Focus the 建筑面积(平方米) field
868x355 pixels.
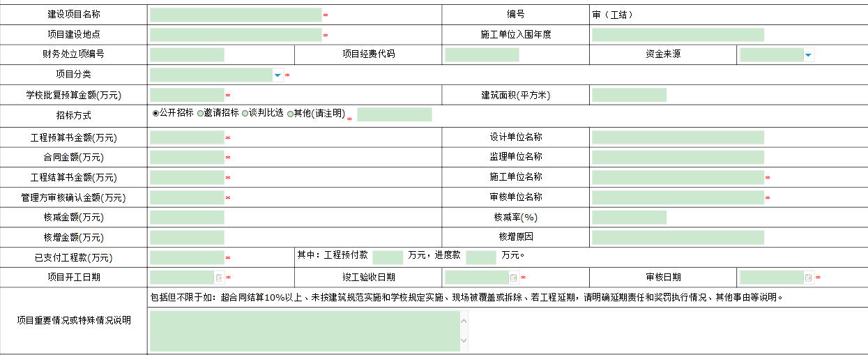629,96
